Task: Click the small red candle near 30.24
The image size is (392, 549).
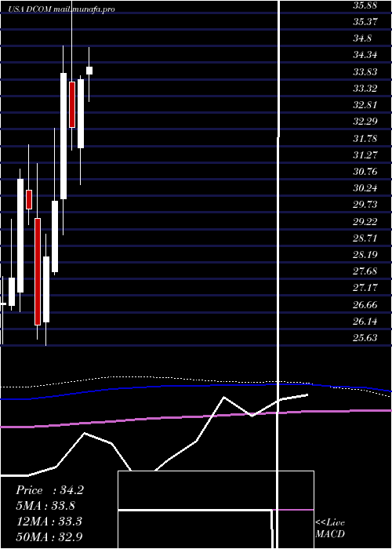Action: (29, 199)
